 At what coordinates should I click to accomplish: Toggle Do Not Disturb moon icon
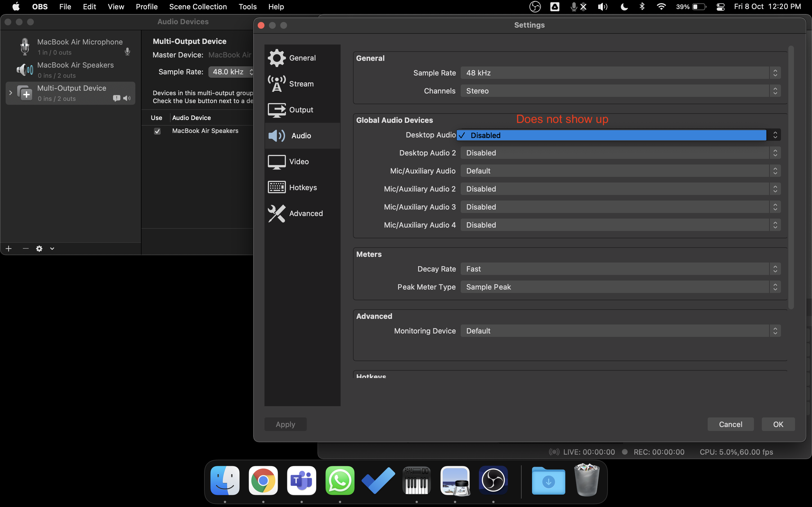click(x=624, y=7)
